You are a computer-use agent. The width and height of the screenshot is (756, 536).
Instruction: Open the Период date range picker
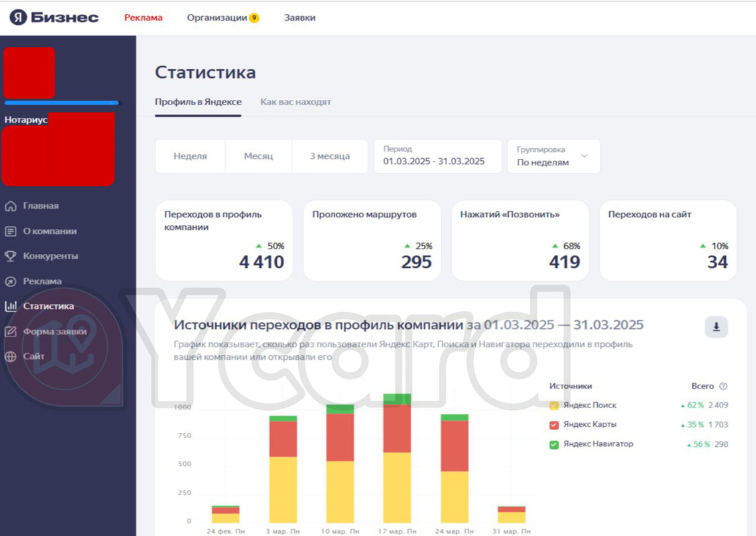(x=438, y=156)
